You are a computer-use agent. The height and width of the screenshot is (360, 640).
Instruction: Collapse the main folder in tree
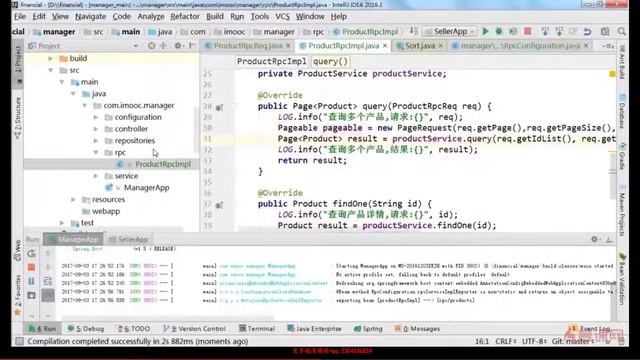(62, 82)
